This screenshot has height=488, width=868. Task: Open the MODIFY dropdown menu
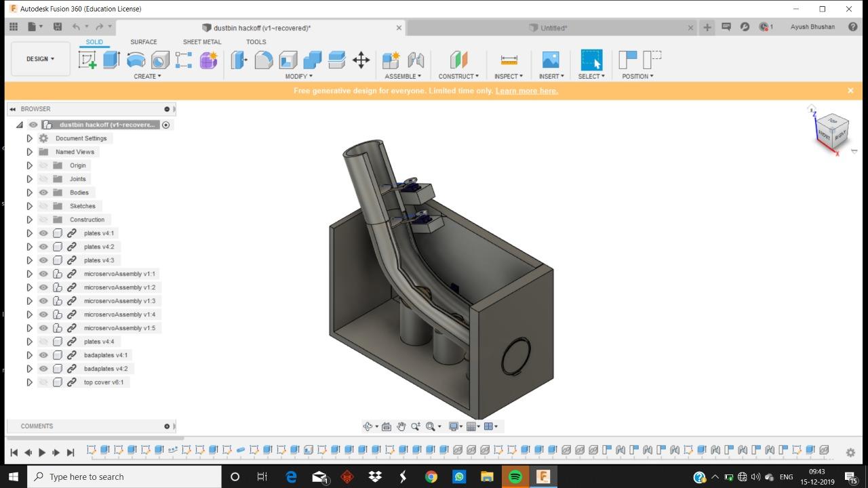(x=298, y=76)
